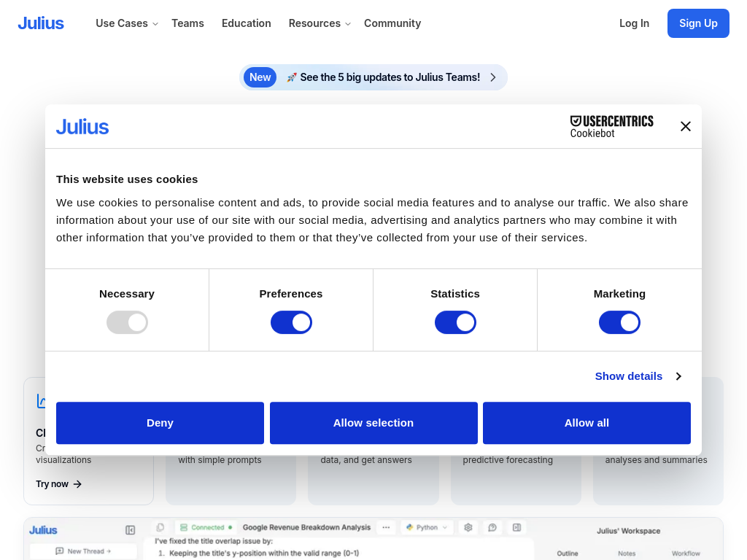Toggle right panel icon in the preview toolbar
Viewport: 747px width, 560px height.
pyautogui.click(x=517, y=527)
